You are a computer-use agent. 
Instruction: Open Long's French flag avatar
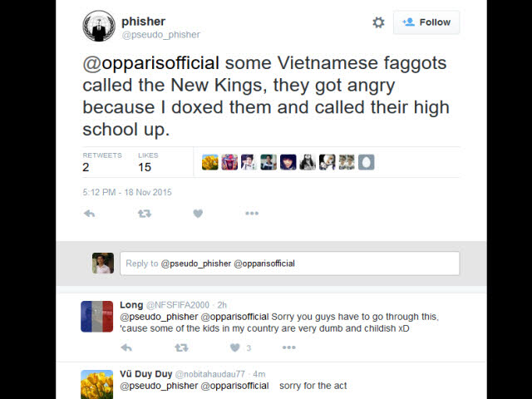[96, 317]
